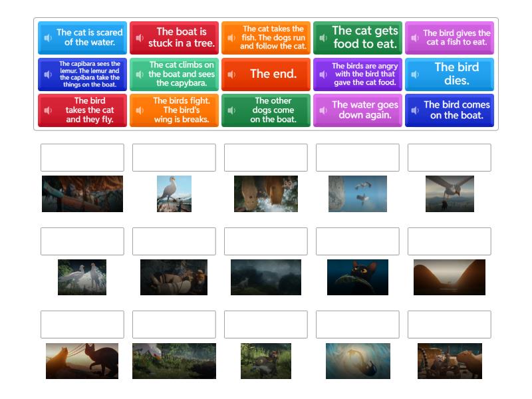The width and height of the screenshot is (532, 399).
Task: Click the white bird on boat thumbnail
Action: point(174,194)
